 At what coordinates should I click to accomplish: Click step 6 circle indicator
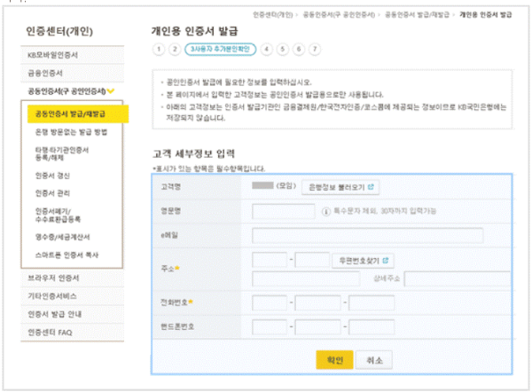coord(299,49)
